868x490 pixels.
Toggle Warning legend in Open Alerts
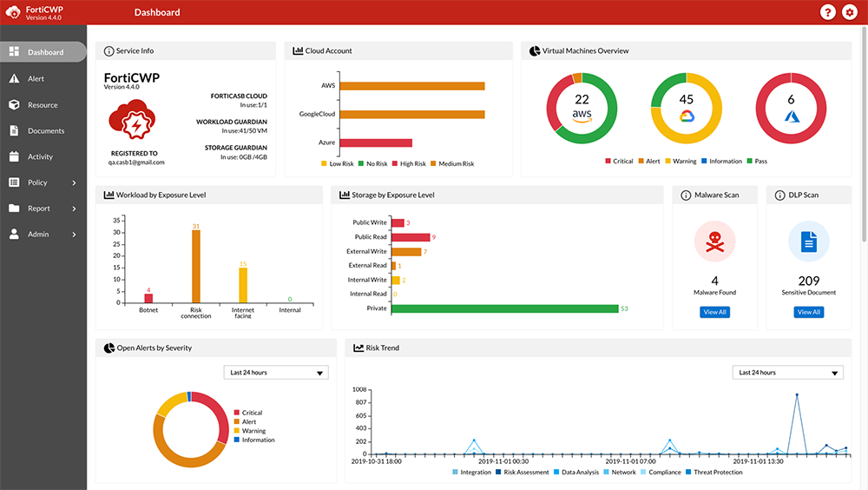click(x=250, y=431)
